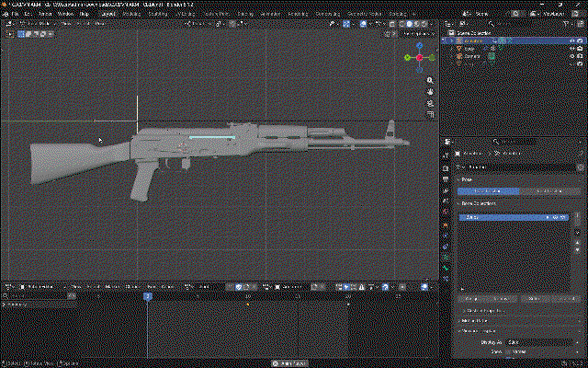The image size is (588, 368).
Task: Switch perspective/orthographic grid icon in viewport
Action: coord(430,114)
